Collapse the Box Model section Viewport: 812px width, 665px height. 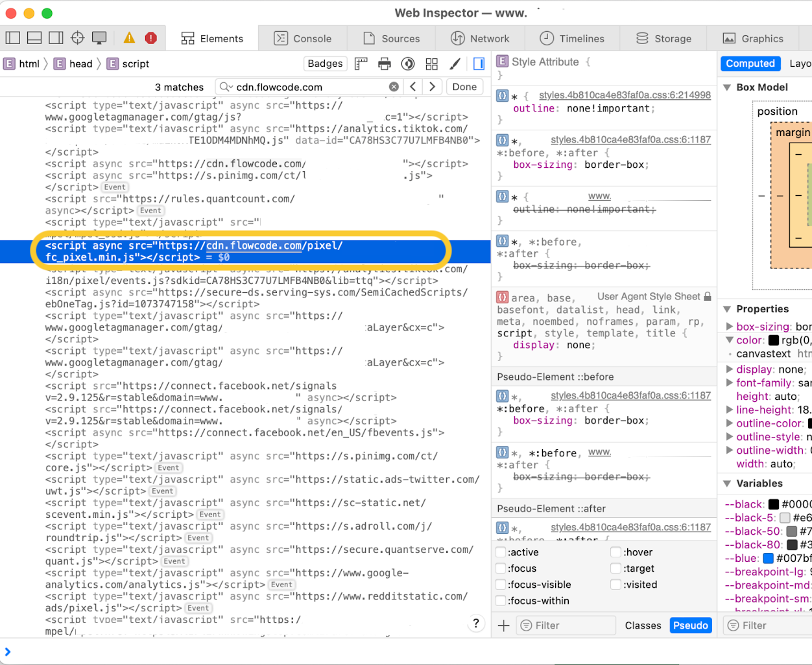pos(726,87)
